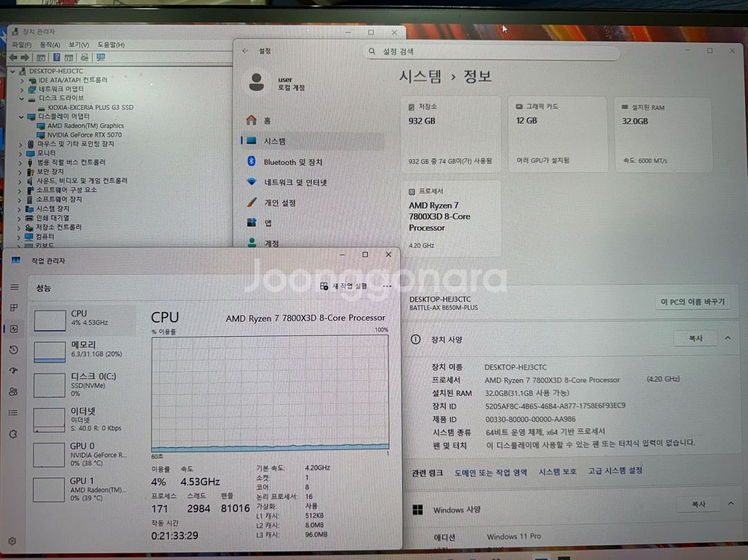Select CPU 4% 4.53GHz performance item
Image resolution: width=748 pixels, height=560 pixels.
point(83,318)
